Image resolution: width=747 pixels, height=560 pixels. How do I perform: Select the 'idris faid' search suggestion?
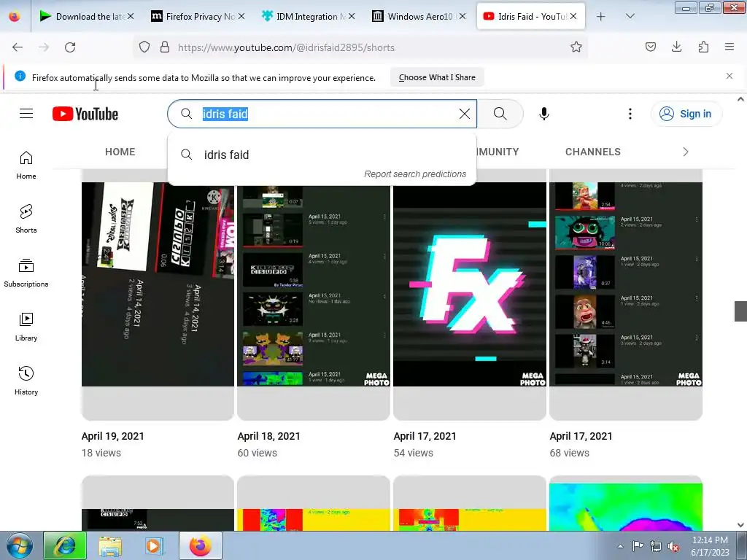322,155
